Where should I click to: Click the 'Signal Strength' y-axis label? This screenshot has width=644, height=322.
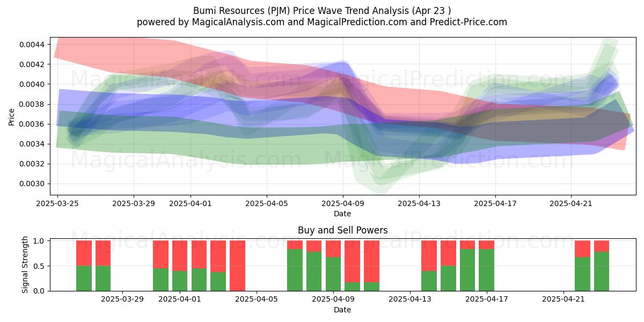[25, 265]
